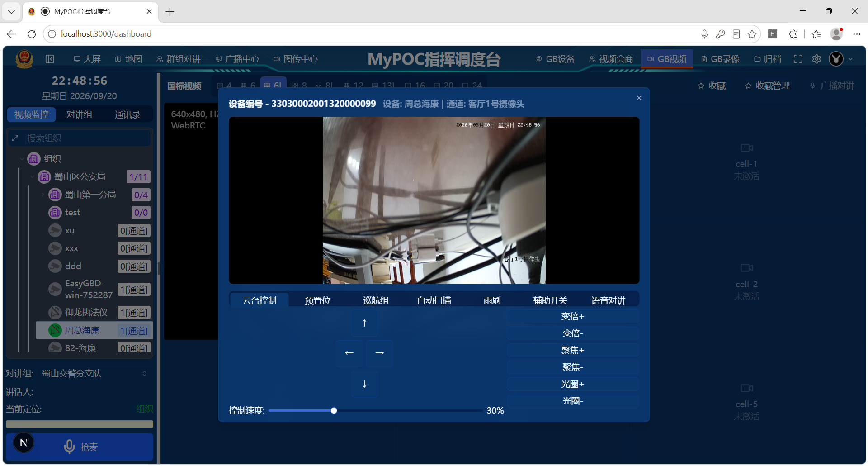The image size is (868, 466).
Task: Click the PTZ up arrow
Action: pyautogui.click(x=364, y=323)
